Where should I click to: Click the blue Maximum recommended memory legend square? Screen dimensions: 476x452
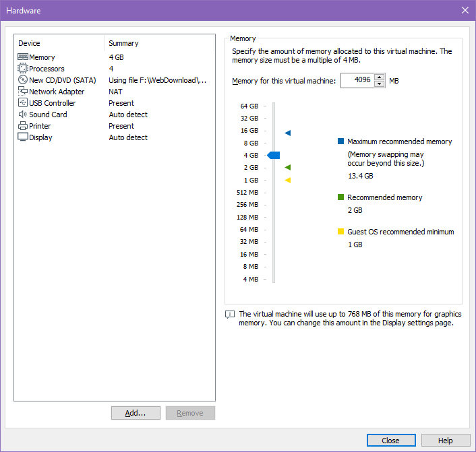click(340, 141)
